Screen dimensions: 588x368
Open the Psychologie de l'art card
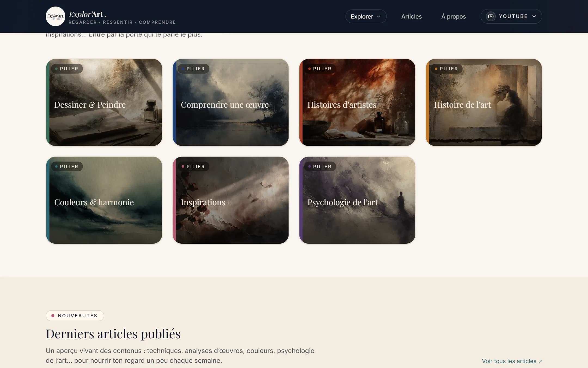[357, 200]
